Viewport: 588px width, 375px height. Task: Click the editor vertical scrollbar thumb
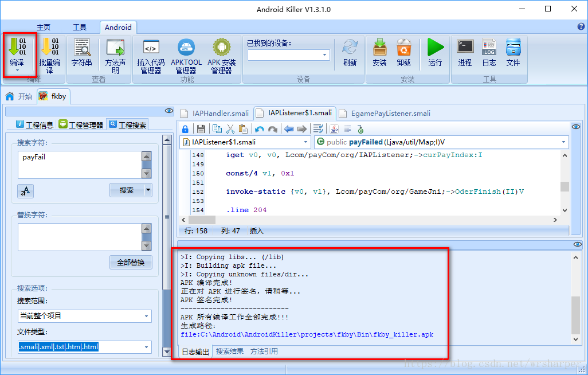565,186
